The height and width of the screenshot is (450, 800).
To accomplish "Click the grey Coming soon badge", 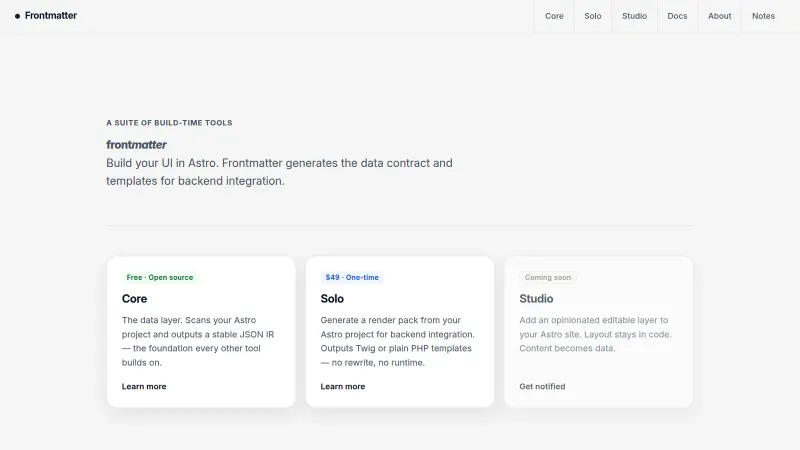I will pyautogui.click(x=547, y=277).
